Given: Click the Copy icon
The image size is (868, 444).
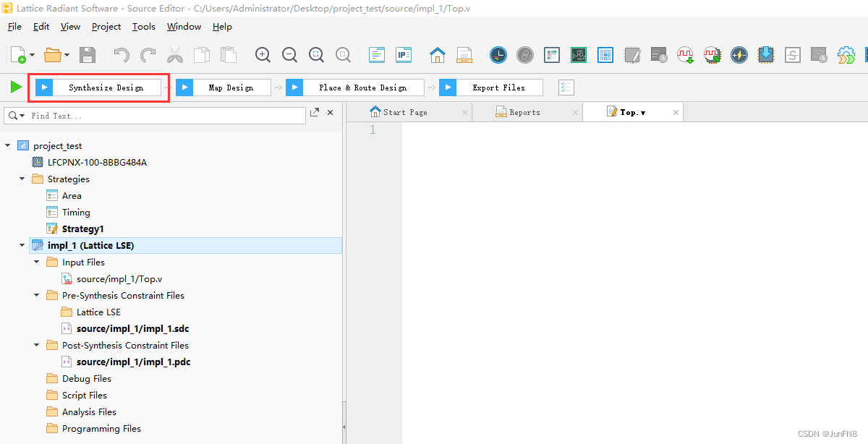Looking at the screenshot, I should coord(202,54).
